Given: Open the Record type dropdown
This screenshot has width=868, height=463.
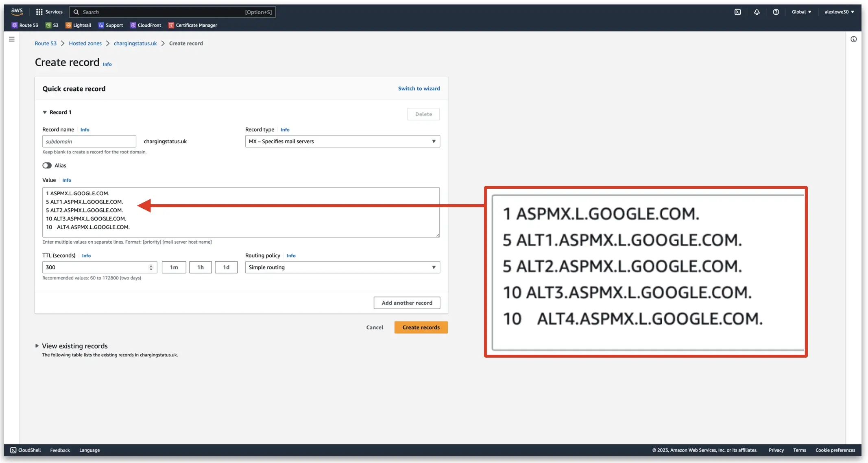Looking at the screenshot, I should tap(342, 141).
